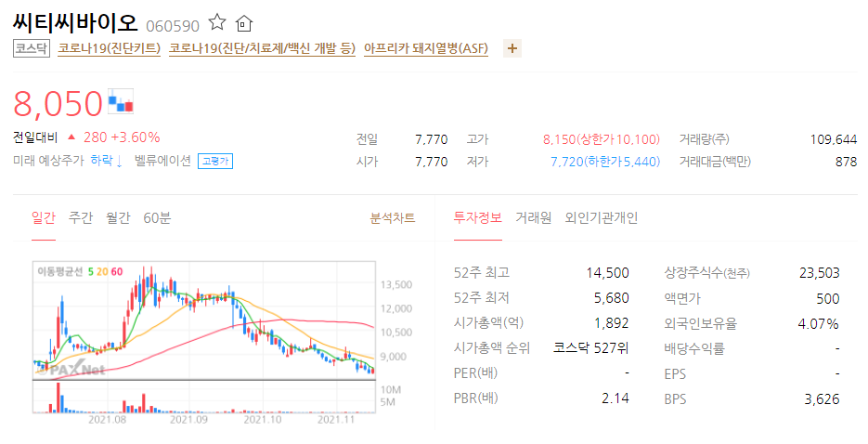
Task: Click the 시가총액 value 1,892
Action: coord(611,323)
